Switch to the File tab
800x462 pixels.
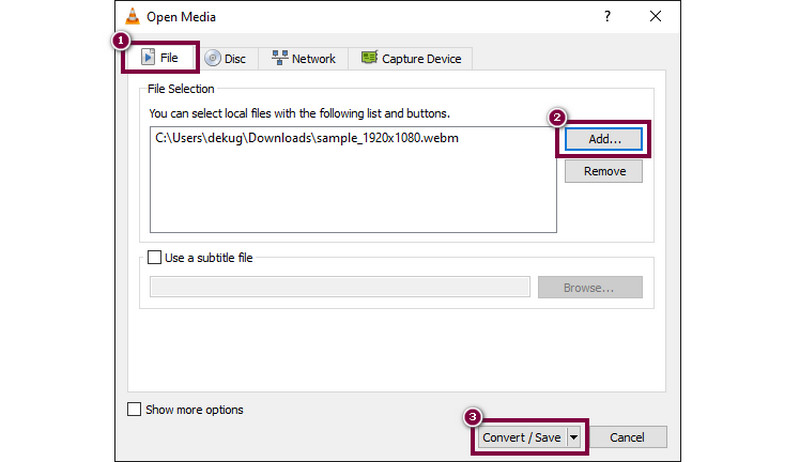click(x=160, y=58)
